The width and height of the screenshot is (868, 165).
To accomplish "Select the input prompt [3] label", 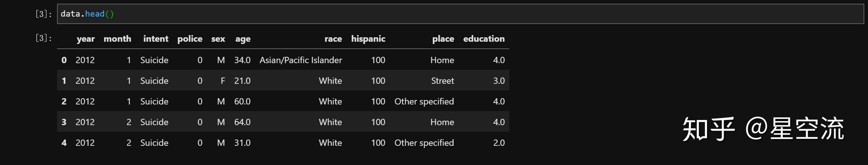I will (44, 14).
